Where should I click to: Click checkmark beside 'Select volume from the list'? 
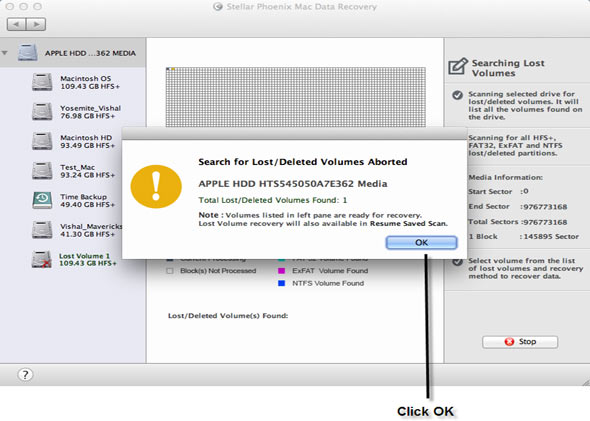pyautogui.click(x=457, y=262)
